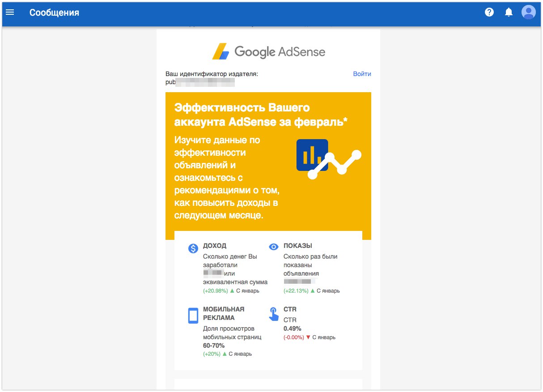Click the 0.49% CTR value
The width and height of the screenshot is (543, 392).
293,328
